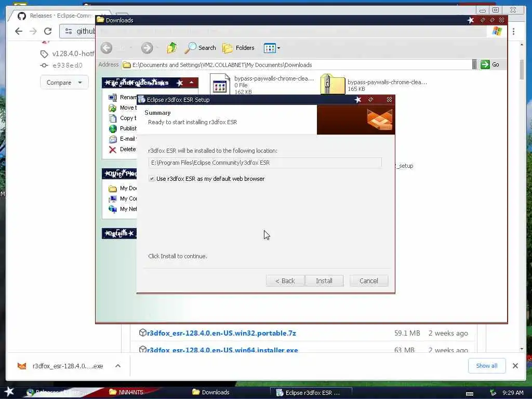The image size is (532, 399).
Task: Switch to Downloads taskbar button
Action: [x=211, y=392]
